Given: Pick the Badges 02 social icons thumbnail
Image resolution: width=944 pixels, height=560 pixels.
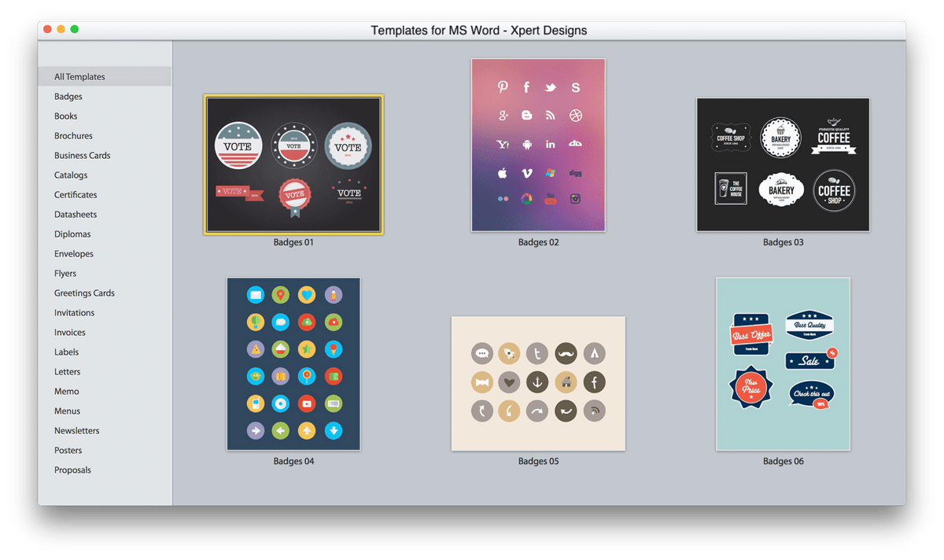Looking at the screenshot, I should click(538, 145).
